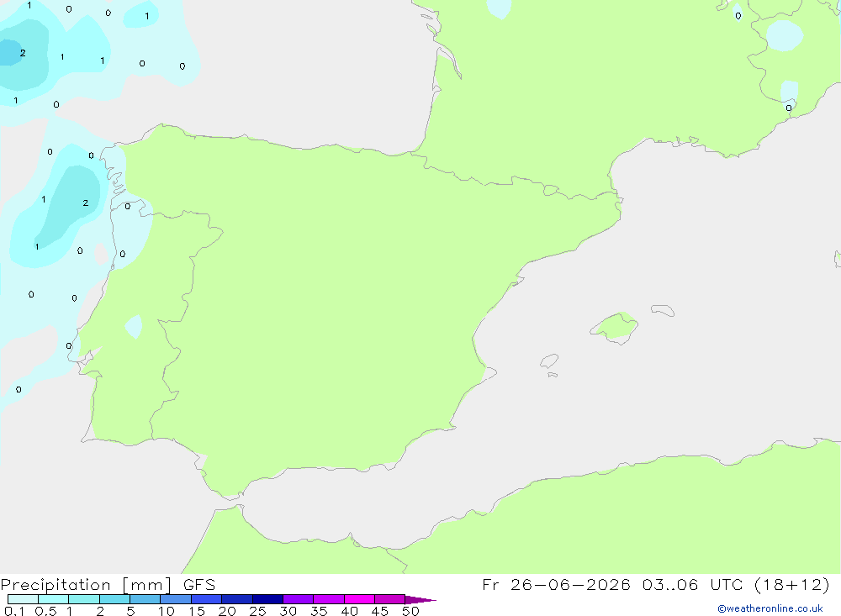Click the legend label '50'
The image size is (841, 616).
[411, 611]
